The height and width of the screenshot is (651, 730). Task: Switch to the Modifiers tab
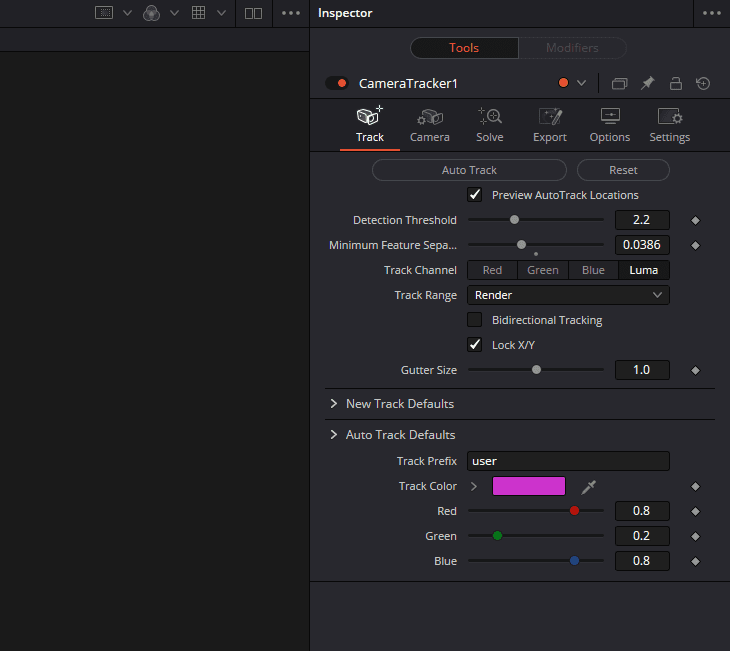coord(572,48)
